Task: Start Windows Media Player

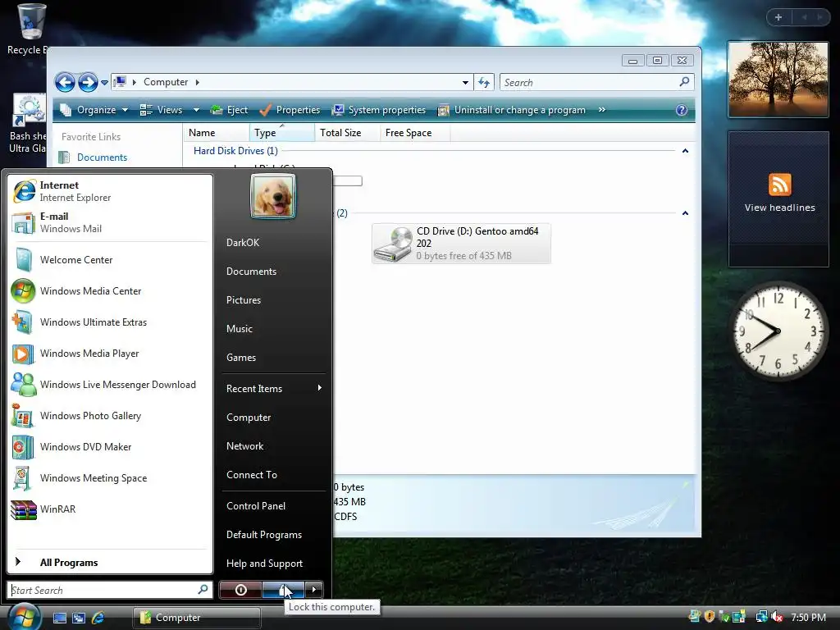Action: pyautogui.click(x=110, y=353)
